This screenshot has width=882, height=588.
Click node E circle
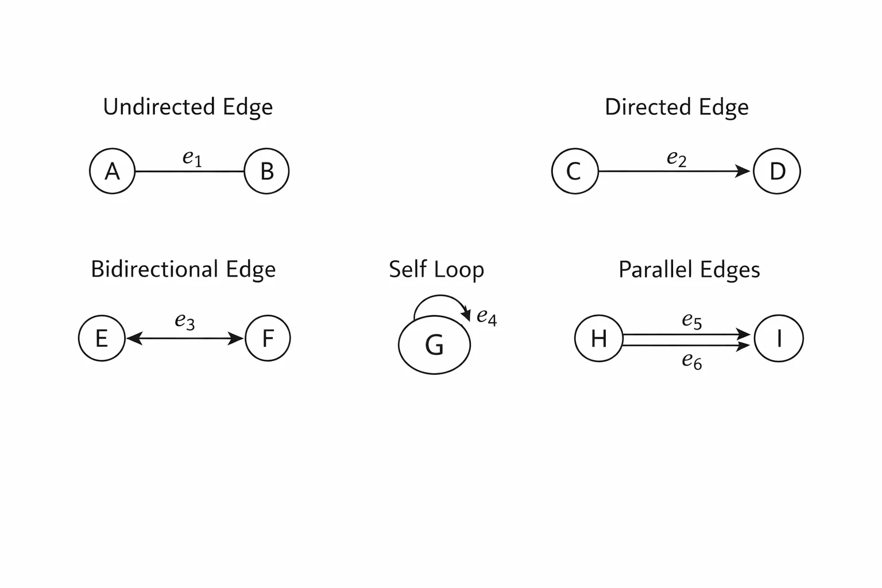pos(102,338)
